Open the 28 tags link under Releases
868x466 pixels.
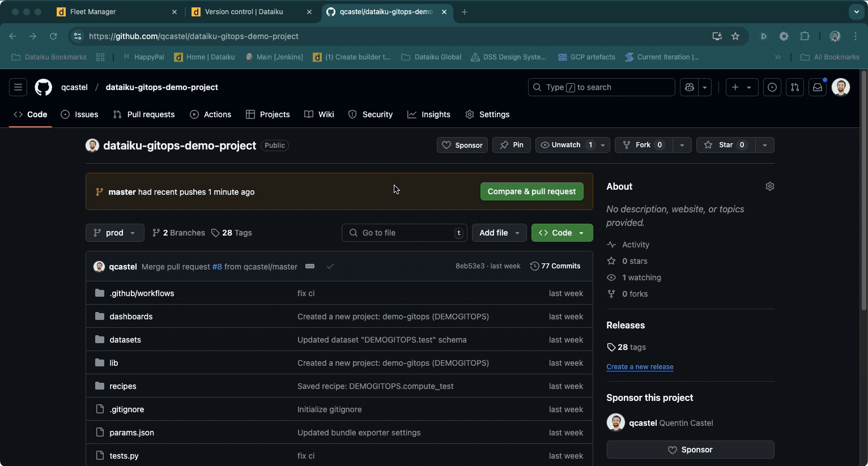coord(626,347)
